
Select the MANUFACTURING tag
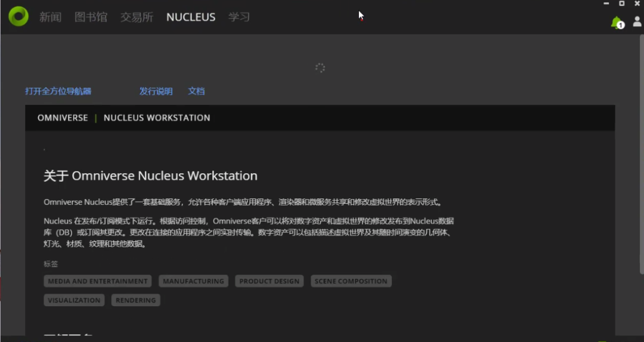click(x=193, y=281)
